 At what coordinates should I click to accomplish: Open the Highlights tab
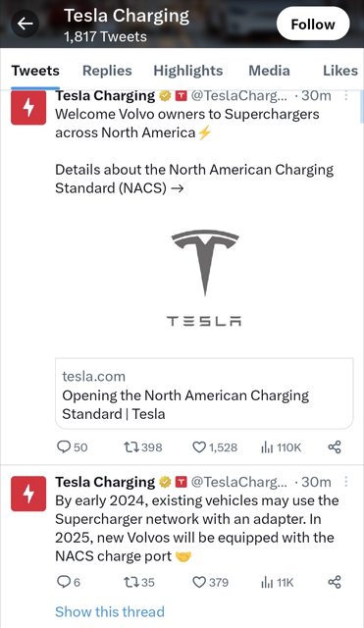click(x=187, y=71)
